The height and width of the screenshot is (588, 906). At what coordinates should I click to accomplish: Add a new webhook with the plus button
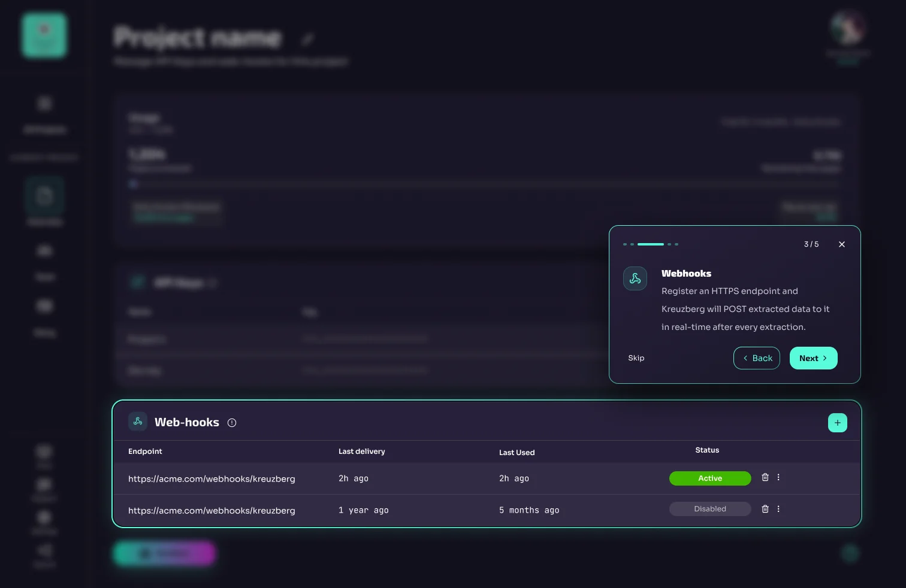tap(838, 423)
